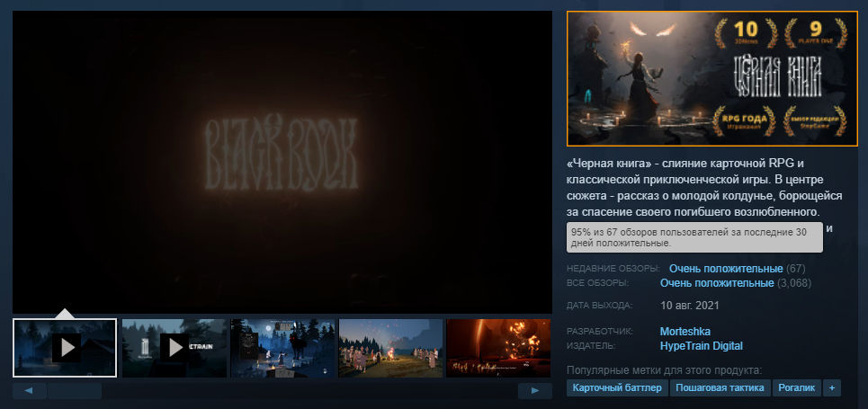Click the main Black Book video player

[x=282, y=162]
